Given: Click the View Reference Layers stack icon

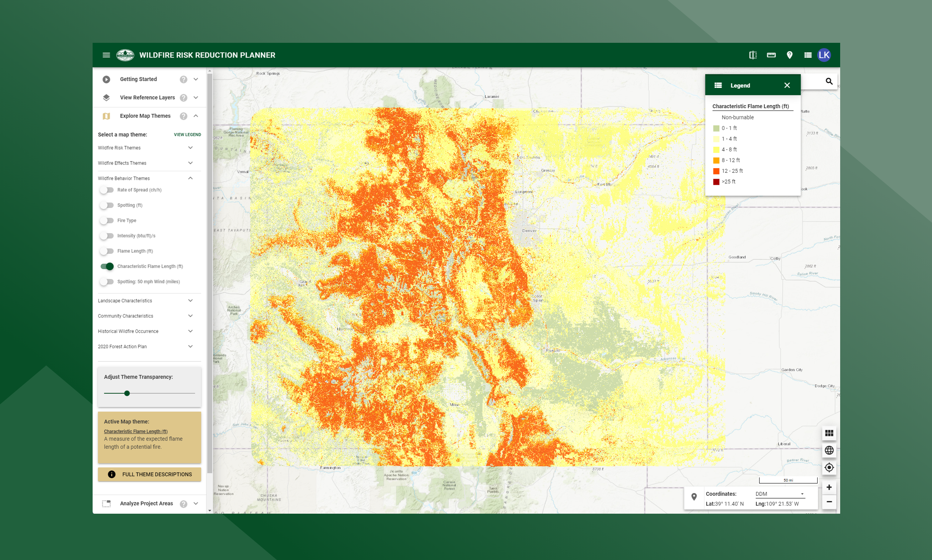Looking at the screenshot, I should [x=106, y=98].
